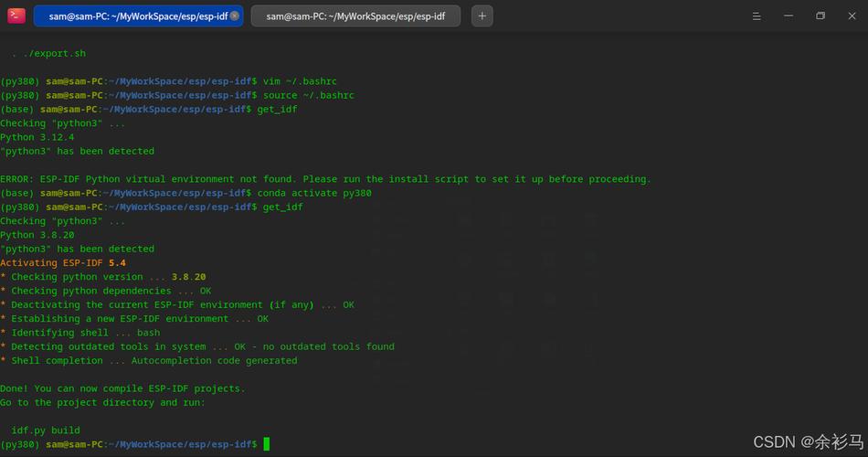Click 'Done! You can now compile ESP-IDF projects.'

(x=123, y=388)
